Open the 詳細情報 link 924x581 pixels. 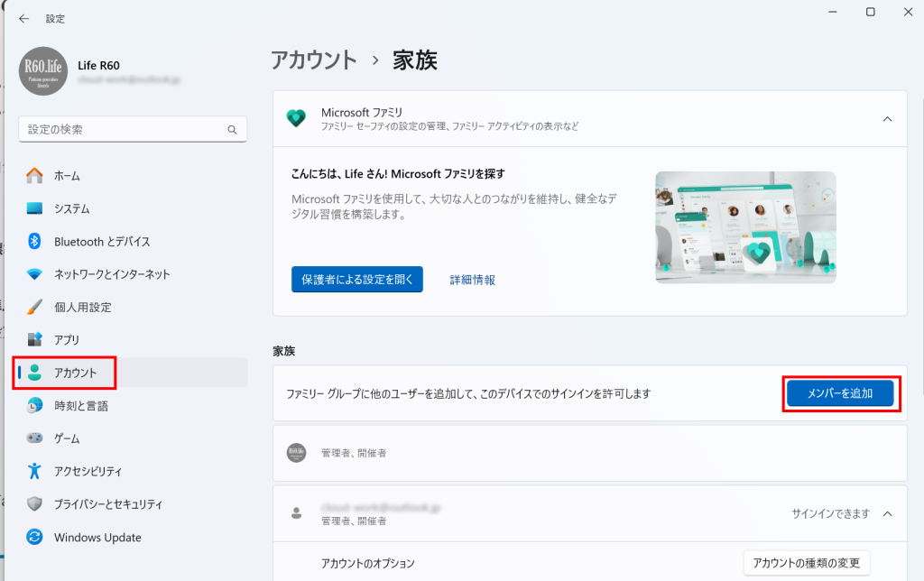[x=473, y=280]
